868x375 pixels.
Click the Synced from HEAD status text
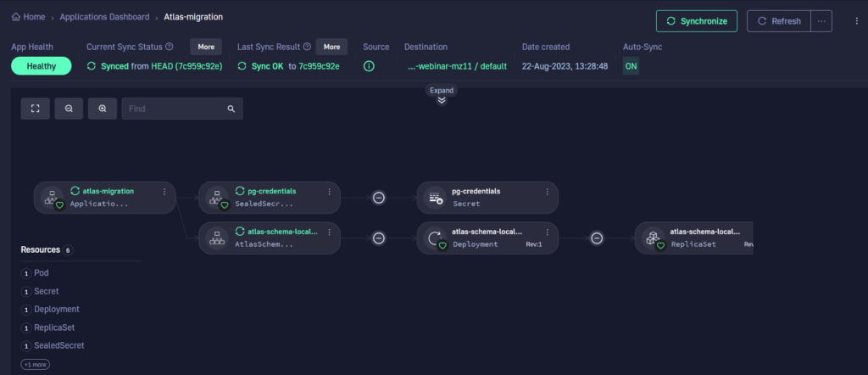(x=161, y=66)
